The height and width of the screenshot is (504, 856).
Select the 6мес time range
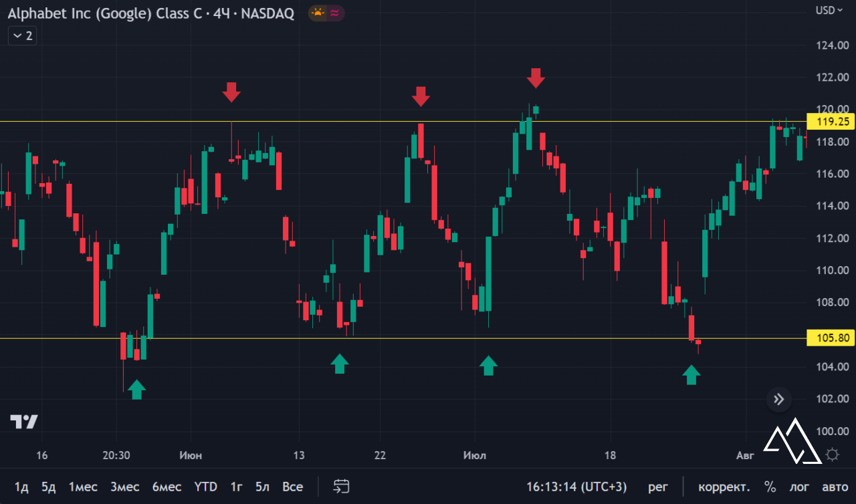(x=167, y=487)
